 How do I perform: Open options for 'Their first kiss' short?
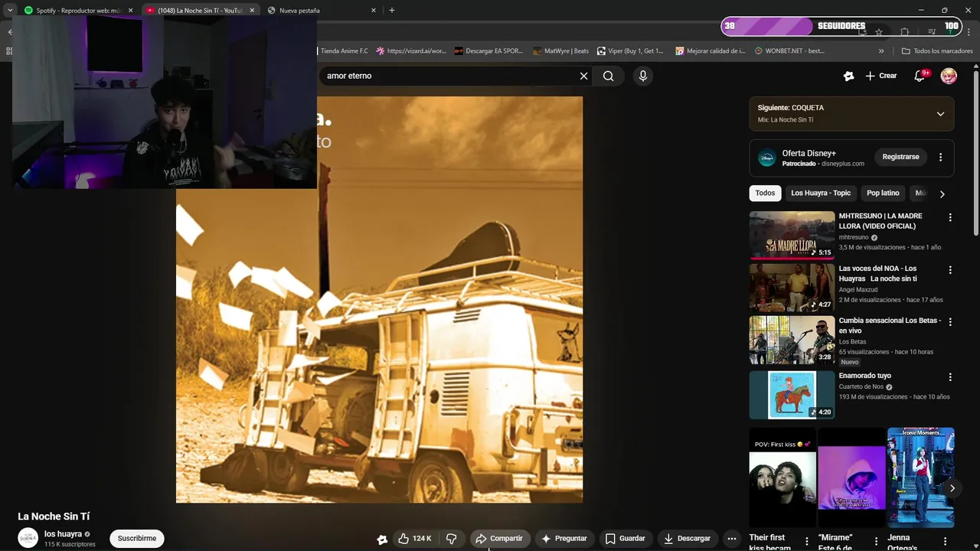click(x=806, y=541)
